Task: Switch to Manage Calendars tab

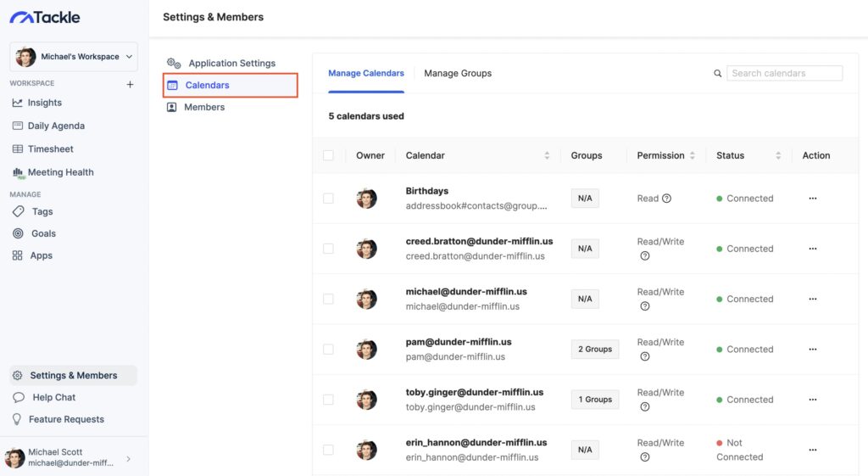Action: point(366,73)
